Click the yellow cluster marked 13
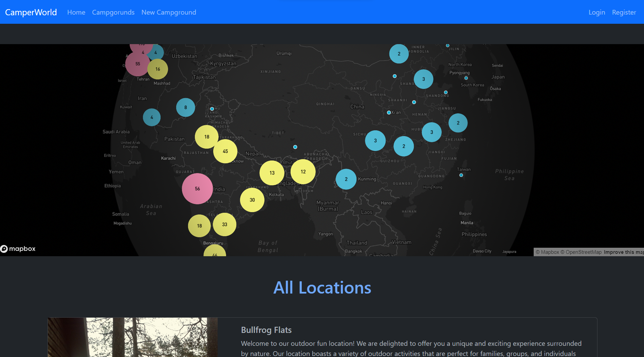The height and width of the screenshot is (357, 644). pyautogui.click(x=272, y=173)
